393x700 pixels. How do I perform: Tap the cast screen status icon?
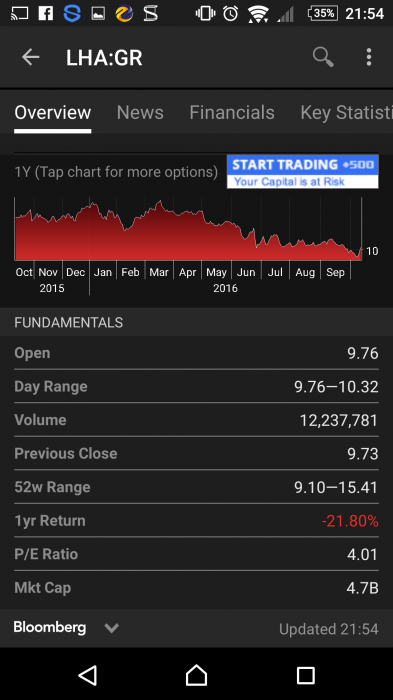click(x=19, y=13)
